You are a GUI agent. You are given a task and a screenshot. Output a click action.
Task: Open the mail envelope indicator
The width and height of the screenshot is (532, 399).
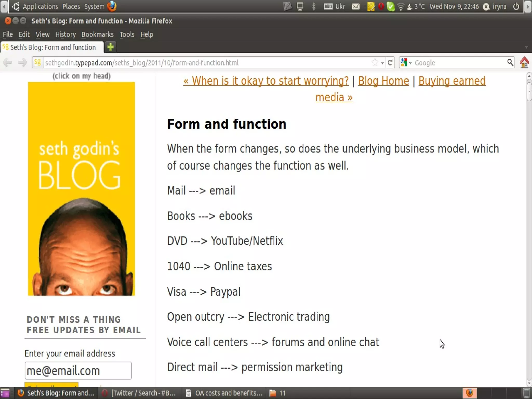tap(356, 6)
